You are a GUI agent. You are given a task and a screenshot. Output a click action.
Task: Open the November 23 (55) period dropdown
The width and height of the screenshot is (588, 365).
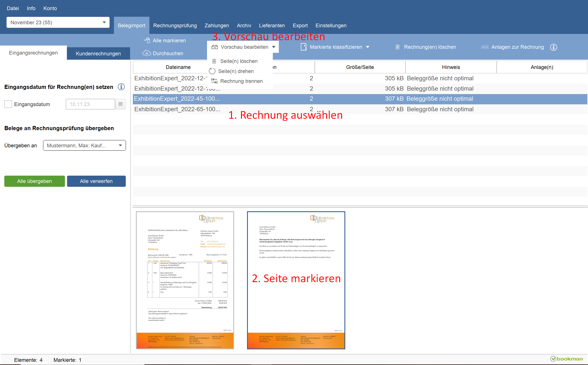pos(58,23)
